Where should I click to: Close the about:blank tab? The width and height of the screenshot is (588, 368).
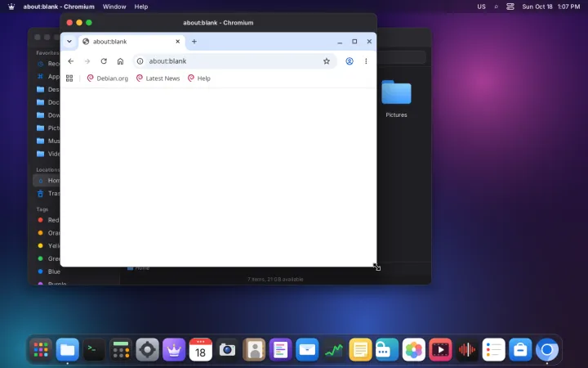[178, 42]
